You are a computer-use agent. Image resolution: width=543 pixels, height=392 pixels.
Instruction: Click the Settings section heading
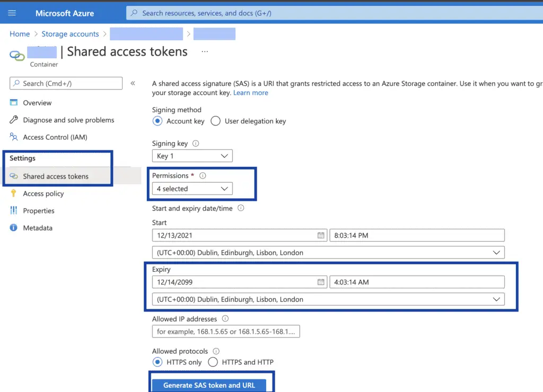click(22, 158)
